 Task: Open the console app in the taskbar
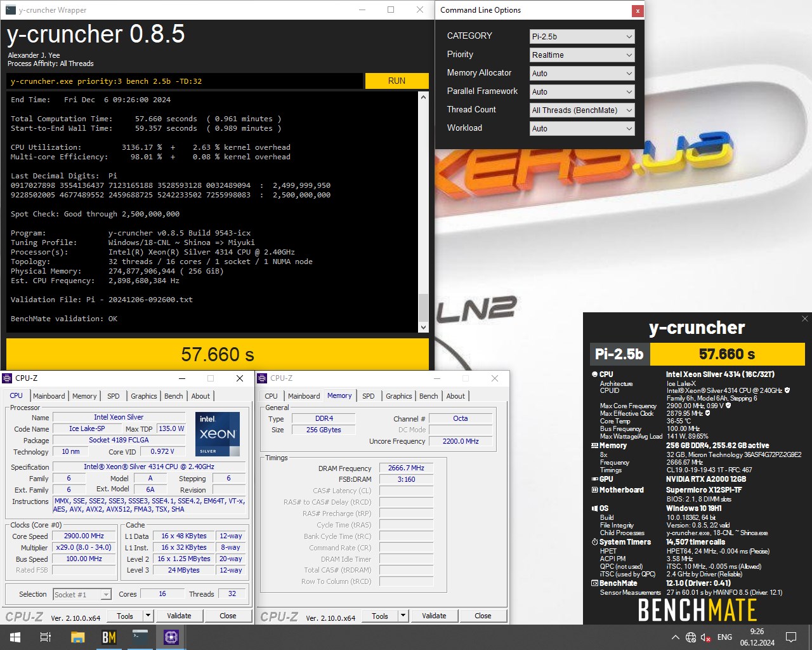pyautogui.click(x=140, y=637)
